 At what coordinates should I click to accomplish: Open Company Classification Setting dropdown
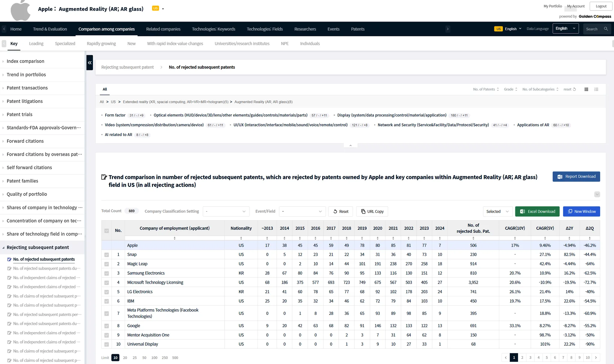226,212
